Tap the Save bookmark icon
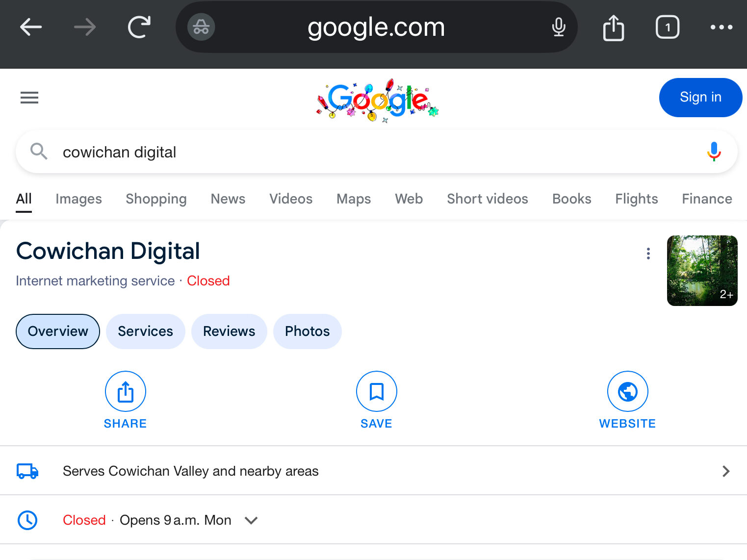This screenshot has width=747, height=560. 377,391
